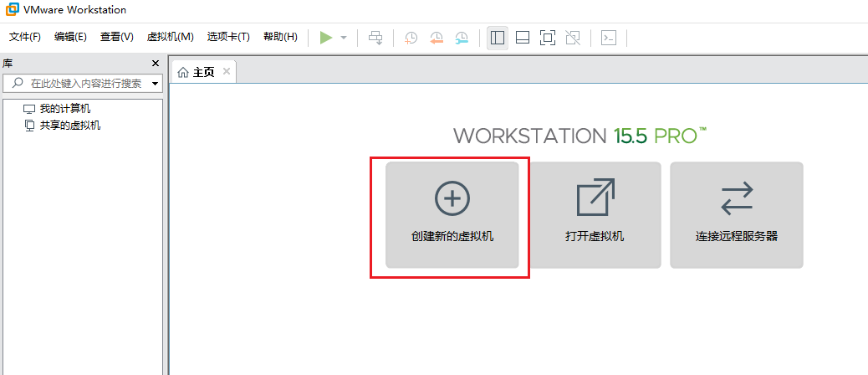868x375 pixels.
Task: Click the home icon on 主页 tab
Action: (183, 73)
